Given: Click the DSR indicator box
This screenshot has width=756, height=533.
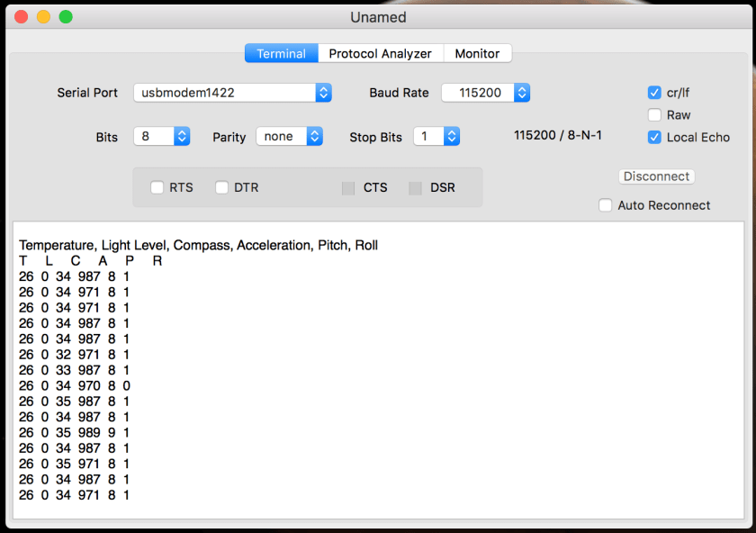Looking at the screenshot, I should click(415, 187).
